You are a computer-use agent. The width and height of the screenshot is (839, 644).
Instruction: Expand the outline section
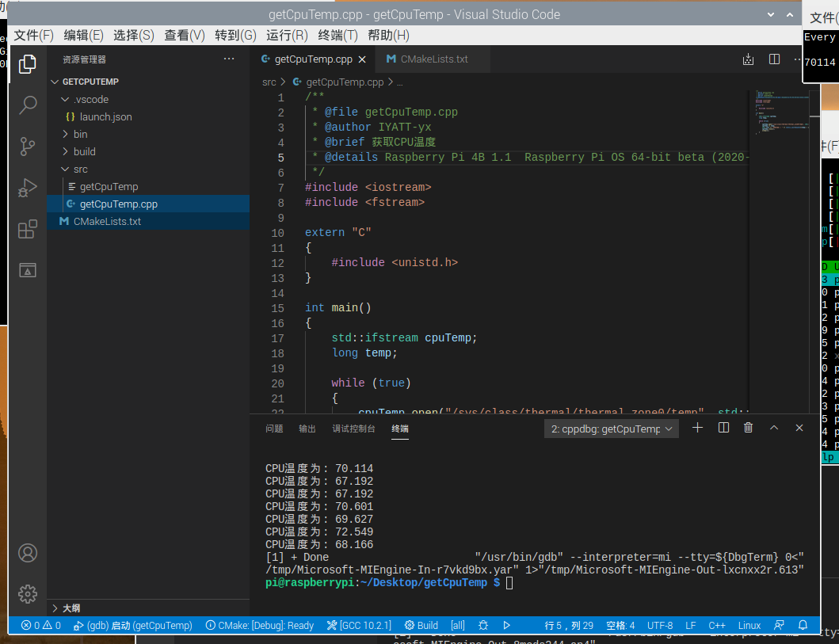tap(148, 608)
